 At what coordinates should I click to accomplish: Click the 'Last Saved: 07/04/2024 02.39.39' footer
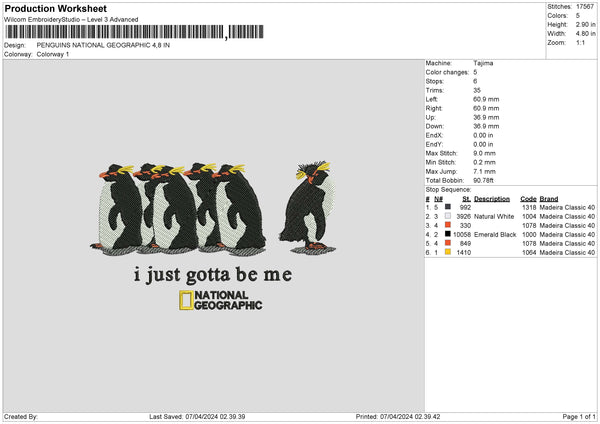click(197, 416)
